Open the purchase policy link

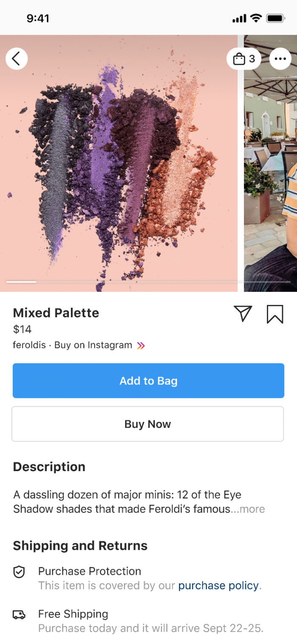point(218,586)
